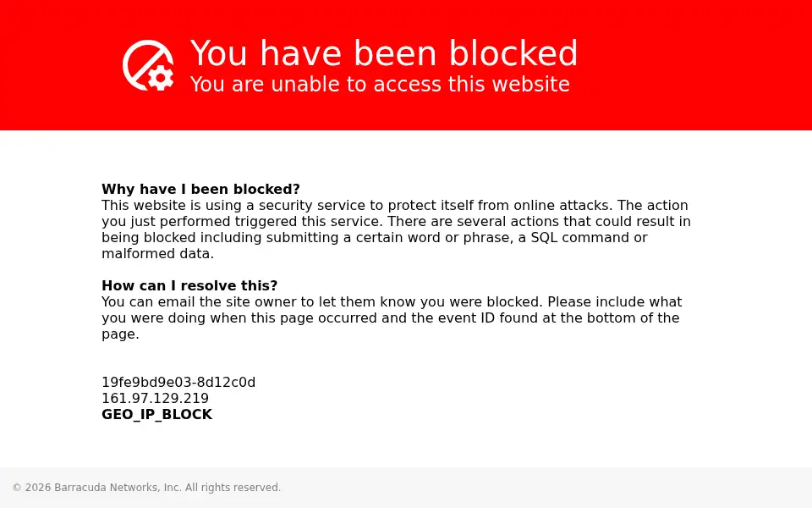812x508 pixels.
Task: Click the word "page." ending resolve paragraph
Action: click(121, 334)
